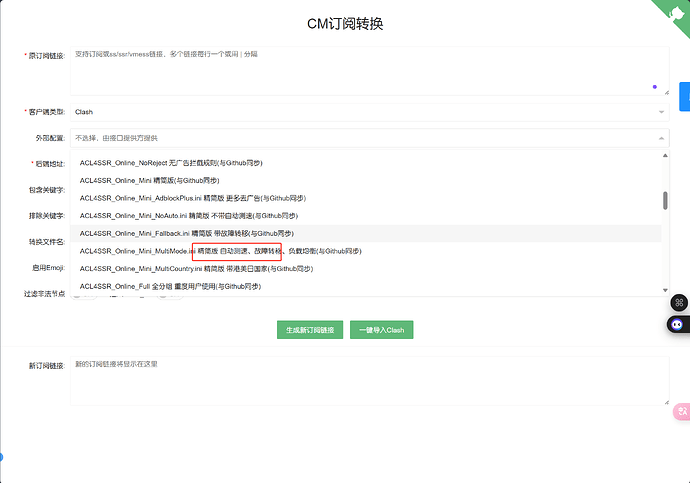
Task: Focus the original subscription link textarea
Action: [370, 71]
